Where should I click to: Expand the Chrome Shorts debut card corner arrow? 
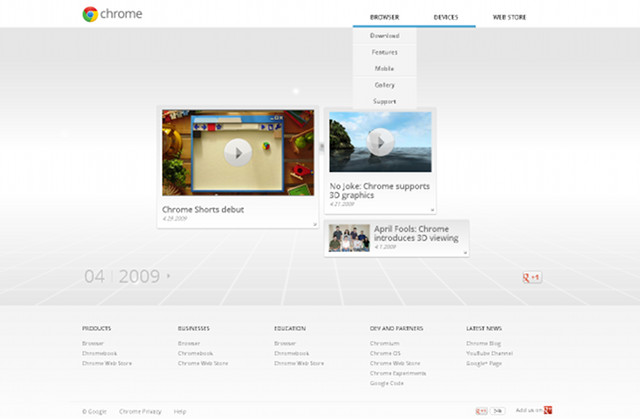tap(315, 224)
